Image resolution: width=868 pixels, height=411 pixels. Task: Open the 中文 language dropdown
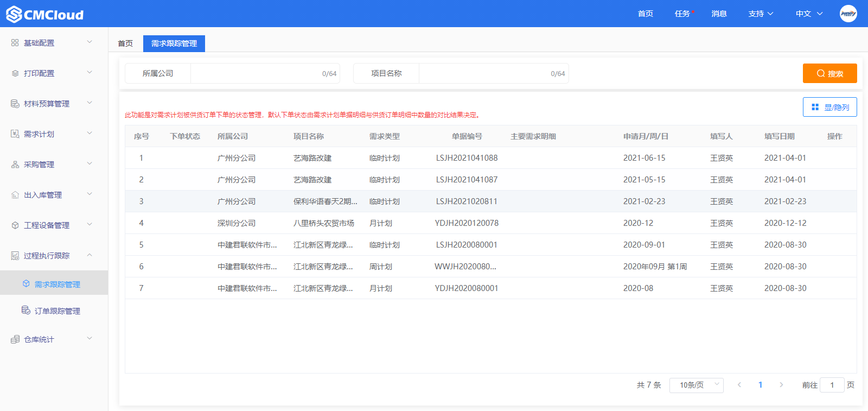click(809, 14)
